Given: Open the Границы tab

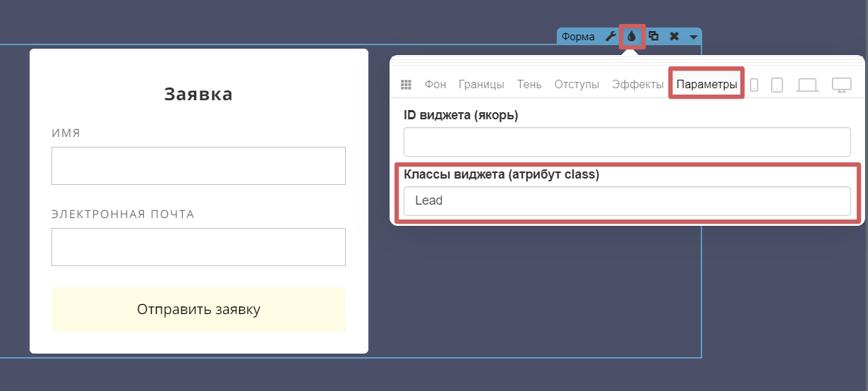Looking at the screenshot, I should coord(481,85).
